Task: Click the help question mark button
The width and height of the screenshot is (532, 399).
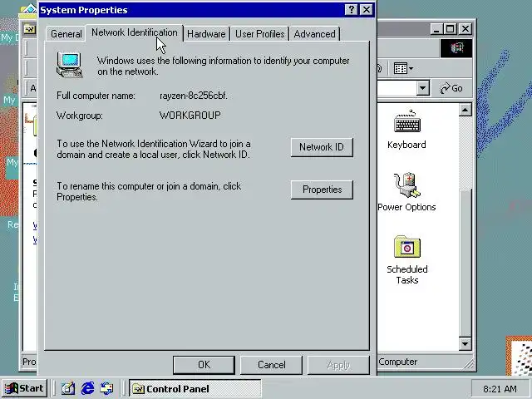Action: click(351, 9)
